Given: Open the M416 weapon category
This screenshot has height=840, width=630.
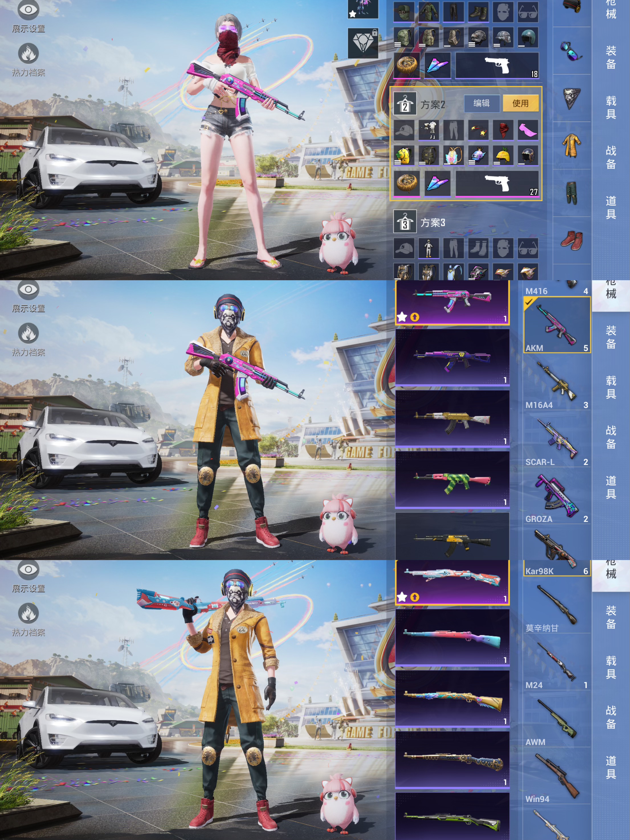Looking at the screenshot, I should [557, 288].
